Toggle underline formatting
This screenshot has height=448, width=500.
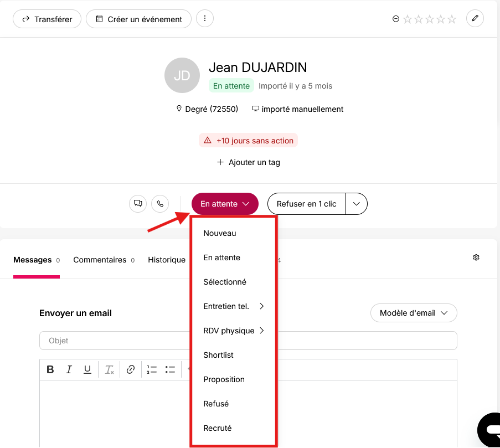pyautogui.click(x=87, y=369)
